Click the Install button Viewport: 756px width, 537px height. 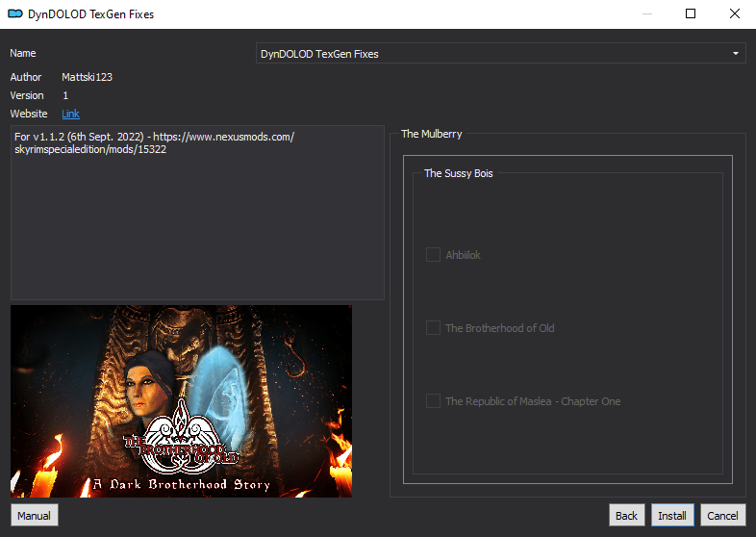(x=672, y=515)
